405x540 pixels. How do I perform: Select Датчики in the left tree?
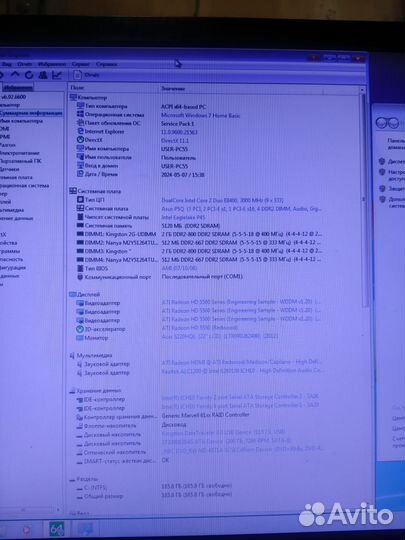click(x=10, y=169)
